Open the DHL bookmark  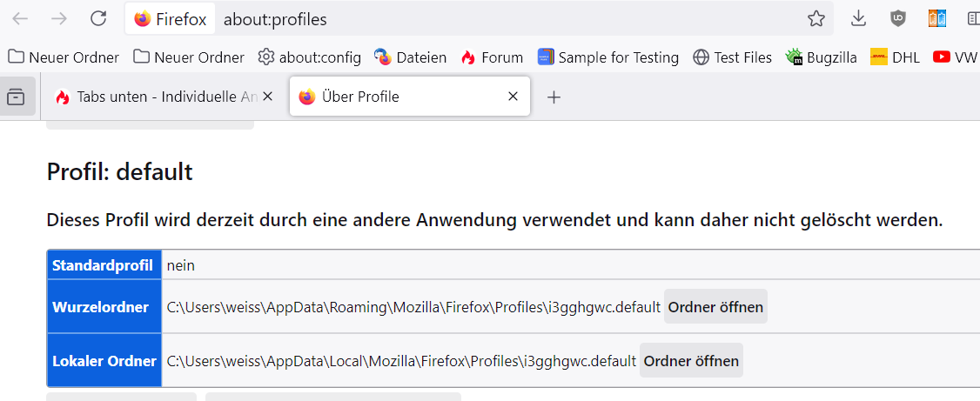click(x=895, y=57)
